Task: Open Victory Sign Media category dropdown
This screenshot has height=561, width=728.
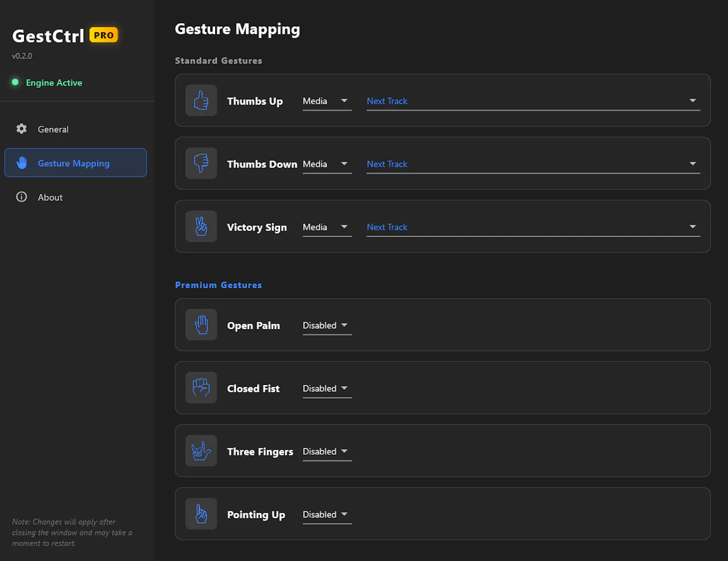Action: [x=327, y=227]
